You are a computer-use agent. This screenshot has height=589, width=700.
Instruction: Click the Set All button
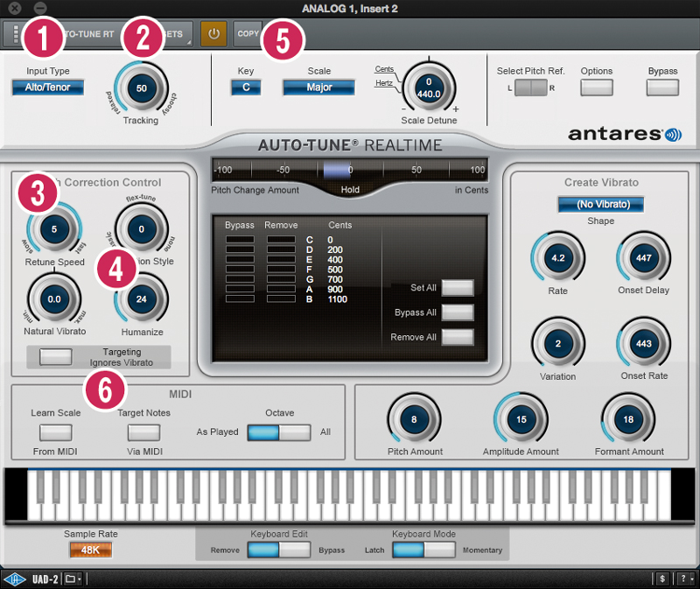(x=458, y=288)
